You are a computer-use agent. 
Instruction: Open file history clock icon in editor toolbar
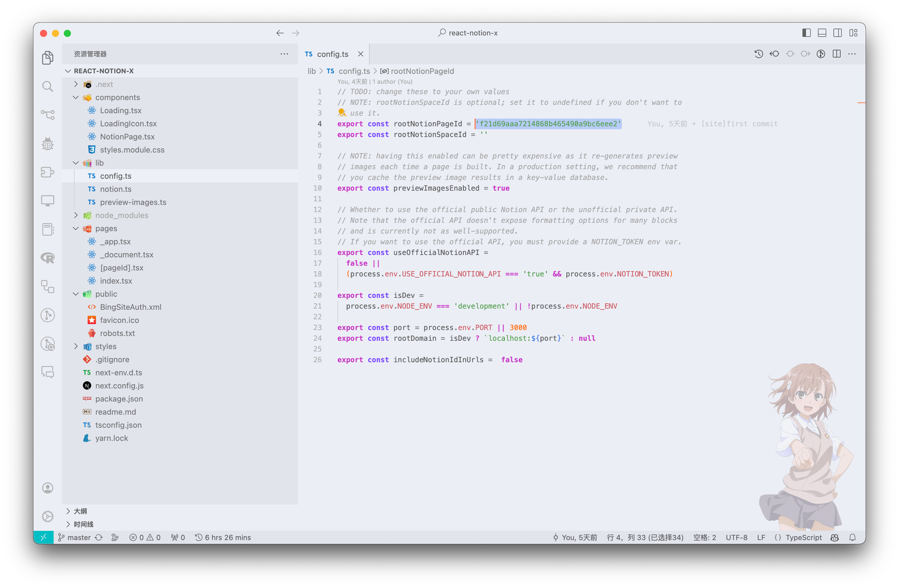[759, 54]
